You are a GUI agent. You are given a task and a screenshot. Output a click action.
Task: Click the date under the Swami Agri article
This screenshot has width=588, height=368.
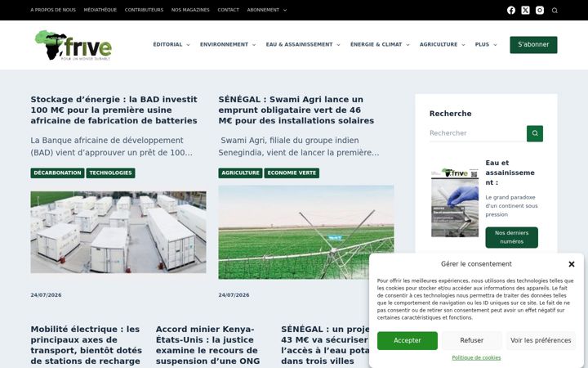pyautogui.click(x=234, y=295)
